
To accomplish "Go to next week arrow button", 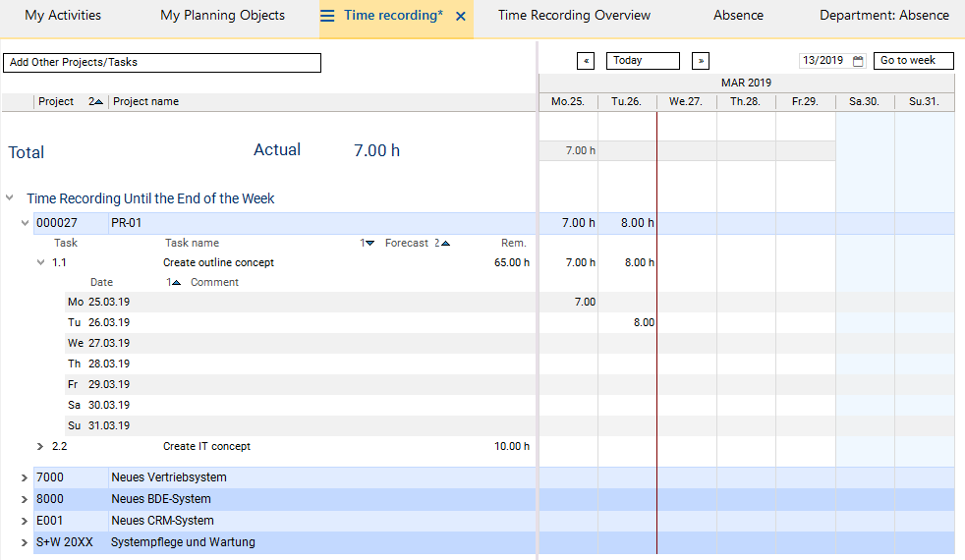I will tap(701, 61).
